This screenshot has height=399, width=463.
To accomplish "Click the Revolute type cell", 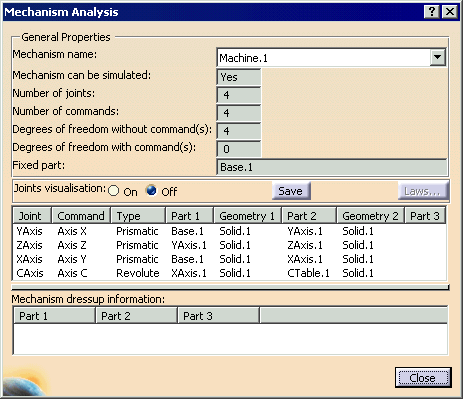I will 138,273.
